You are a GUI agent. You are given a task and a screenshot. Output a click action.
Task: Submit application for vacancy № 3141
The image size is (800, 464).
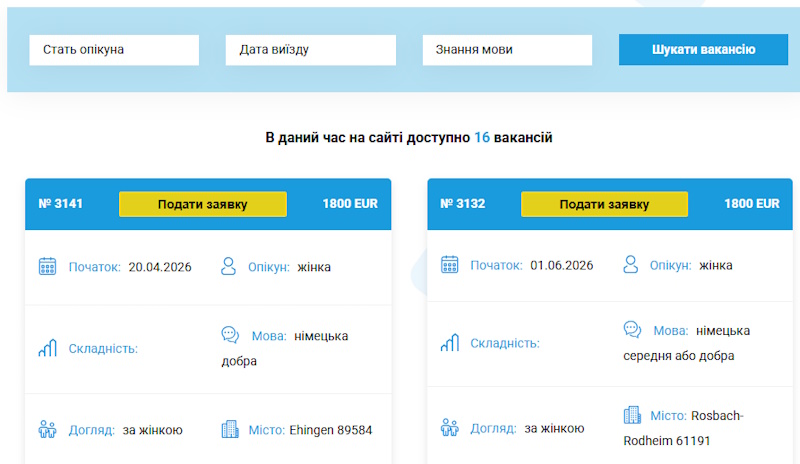[x=202, y=204]
